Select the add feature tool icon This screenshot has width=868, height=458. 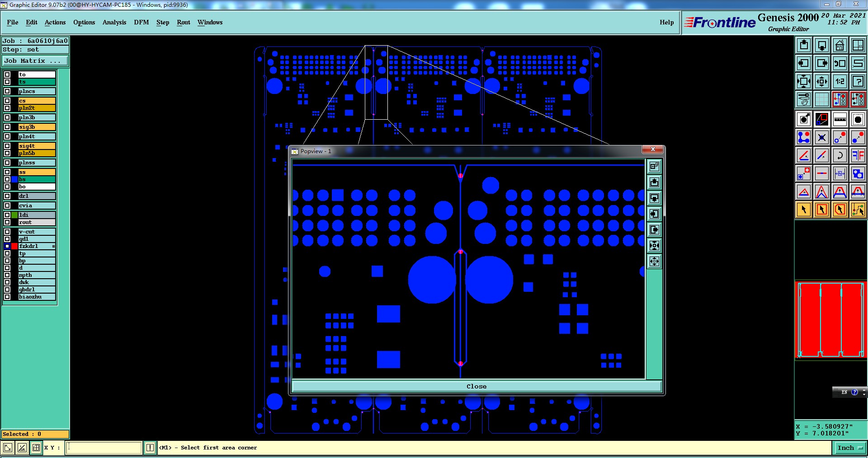point(804,119)
